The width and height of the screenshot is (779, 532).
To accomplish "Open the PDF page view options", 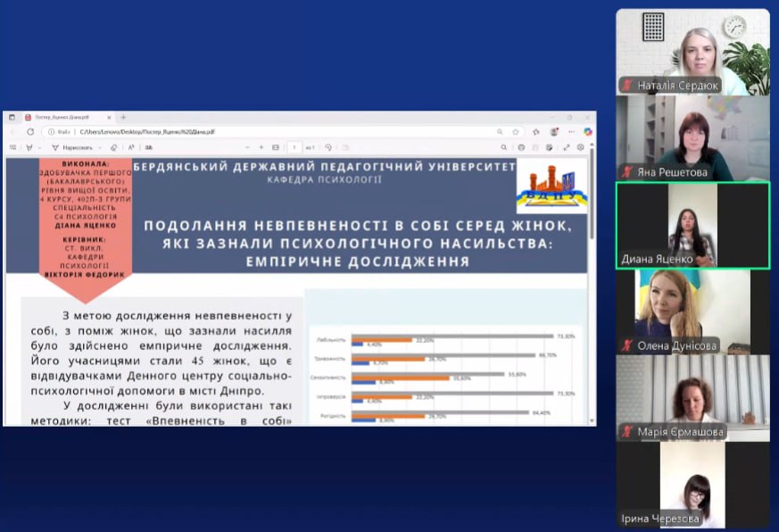I will tap(346, 147).
